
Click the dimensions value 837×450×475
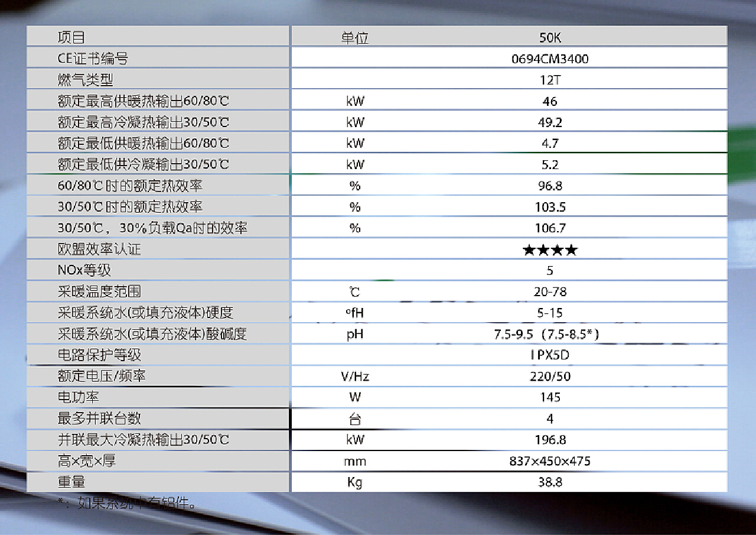pyautogui.click(x=550, y=461)
